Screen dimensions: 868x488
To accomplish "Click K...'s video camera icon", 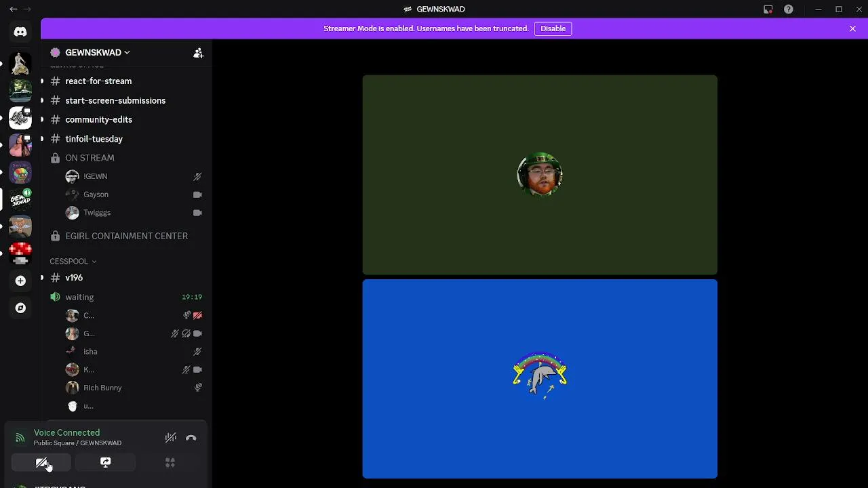I will point(197,369).
